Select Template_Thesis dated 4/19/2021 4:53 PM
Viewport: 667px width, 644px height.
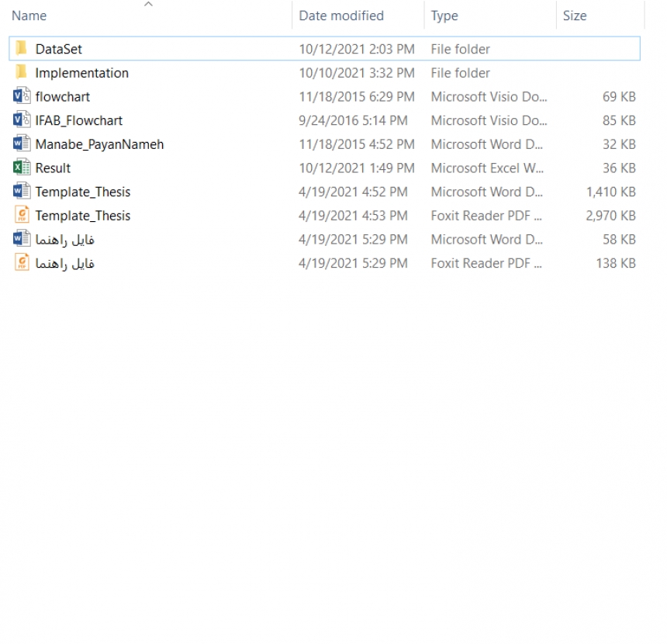point(82,216)
